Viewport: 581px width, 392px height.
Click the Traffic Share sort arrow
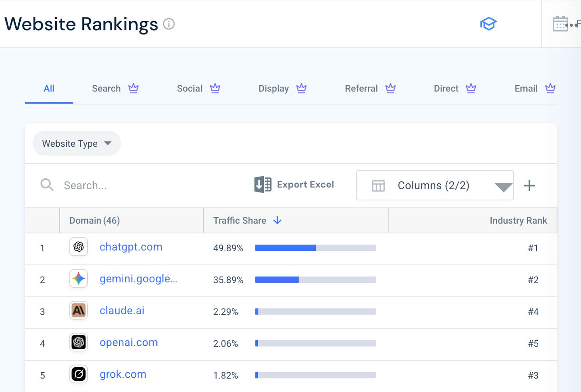277,221
